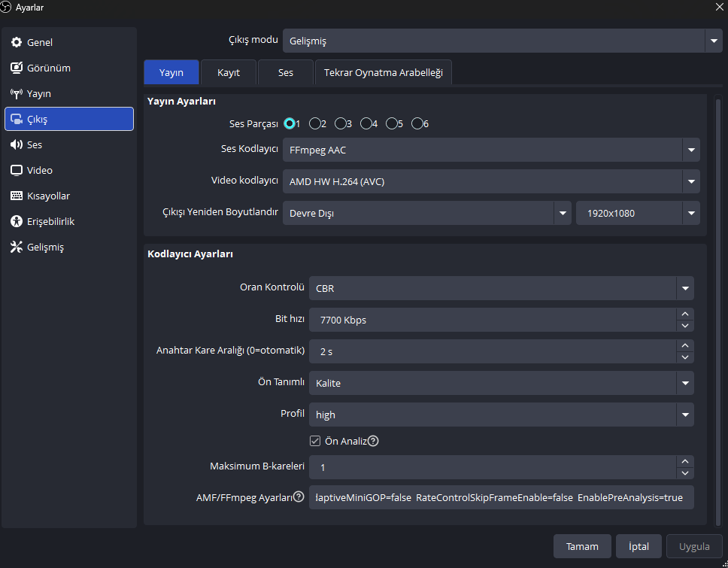Open the Tekrar Oynatma Arabelleği tab
728x568 pixels.
click(x=384, y=73)
